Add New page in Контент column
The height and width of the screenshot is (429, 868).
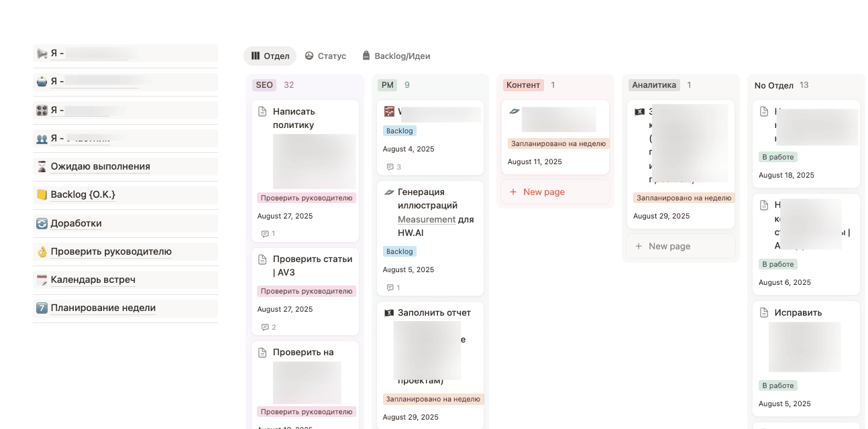(543, 192)
